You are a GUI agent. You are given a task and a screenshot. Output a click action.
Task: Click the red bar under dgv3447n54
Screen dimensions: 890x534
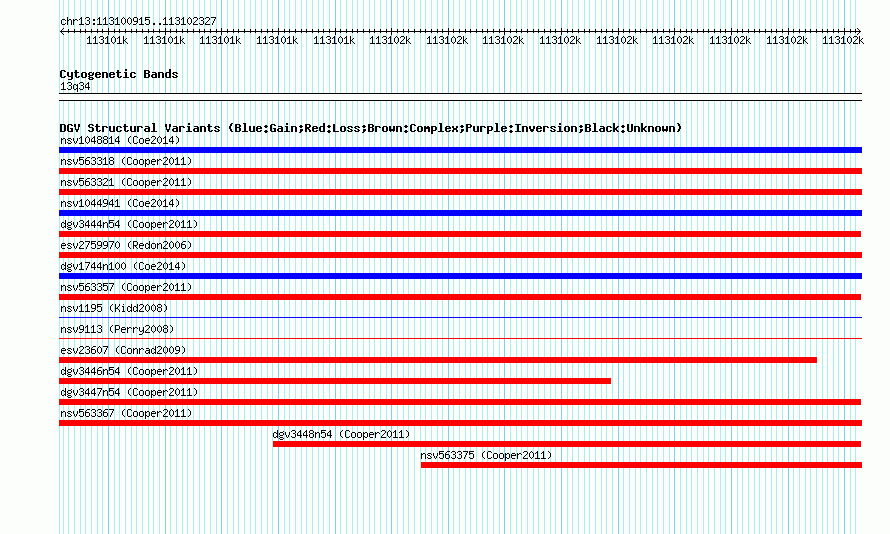point(460,402)
